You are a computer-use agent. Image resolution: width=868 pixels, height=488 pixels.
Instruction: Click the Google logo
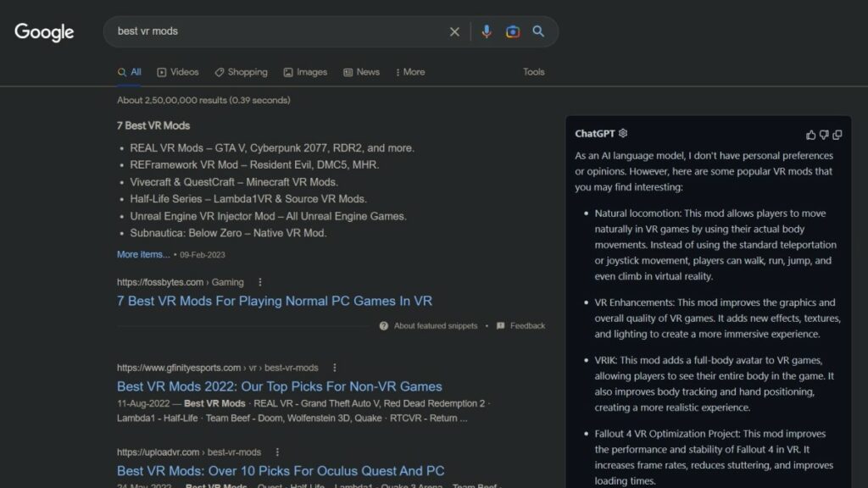pos(43,32)
